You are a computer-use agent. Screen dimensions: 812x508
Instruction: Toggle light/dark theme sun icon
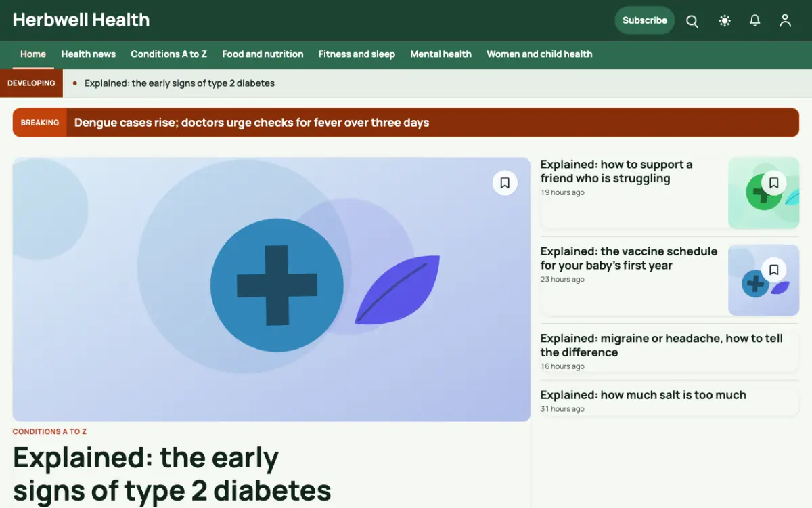pos(725,20)
